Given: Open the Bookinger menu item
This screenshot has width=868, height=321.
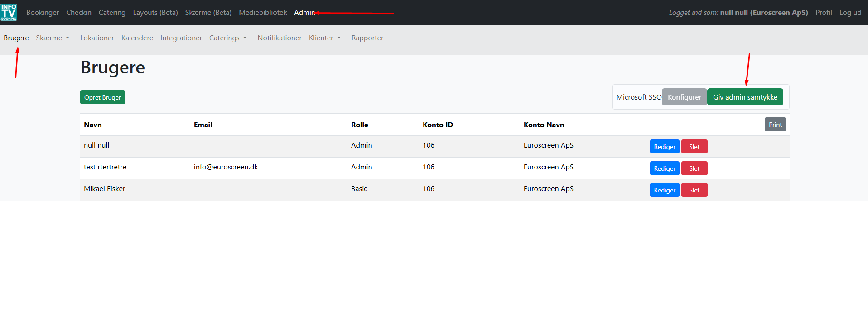Looking at the screenshot, I should (43, 13).
